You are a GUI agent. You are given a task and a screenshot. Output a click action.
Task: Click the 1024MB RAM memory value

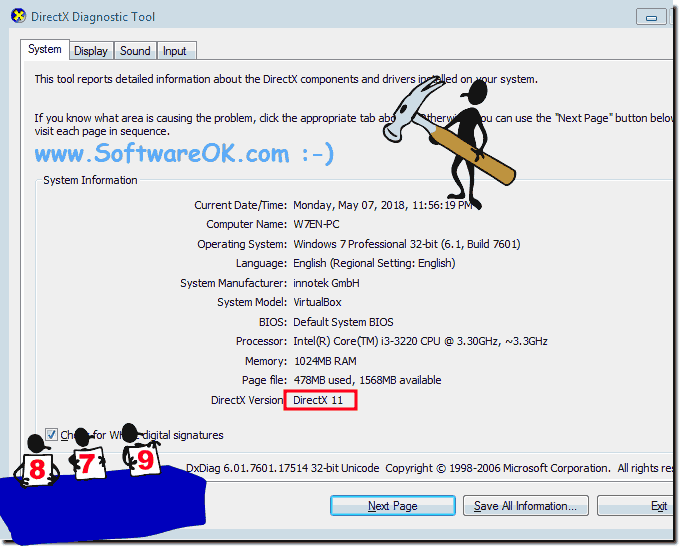[325, 361]
